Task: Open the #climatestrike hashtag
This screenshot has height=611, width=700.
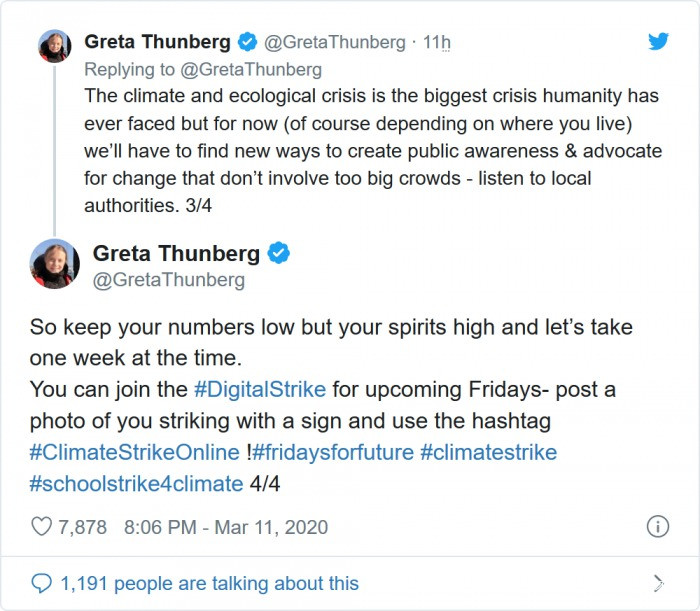Action: point(488,452)
